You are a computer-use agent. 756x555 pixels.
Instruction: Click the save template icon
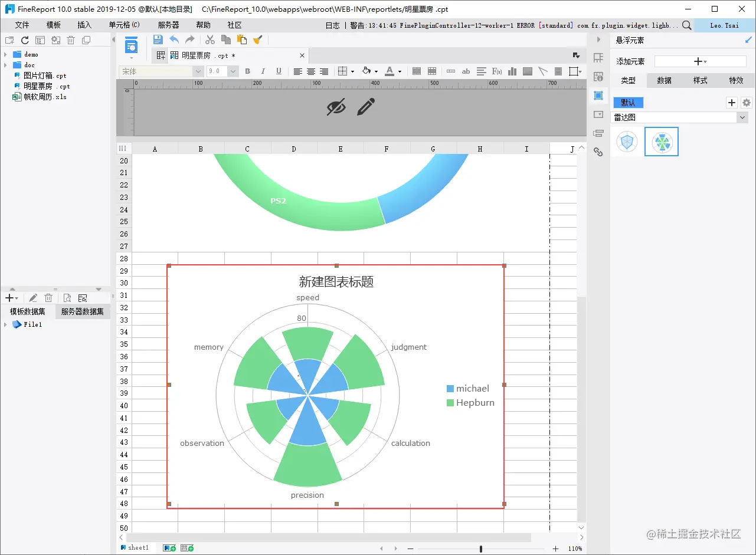158,40
